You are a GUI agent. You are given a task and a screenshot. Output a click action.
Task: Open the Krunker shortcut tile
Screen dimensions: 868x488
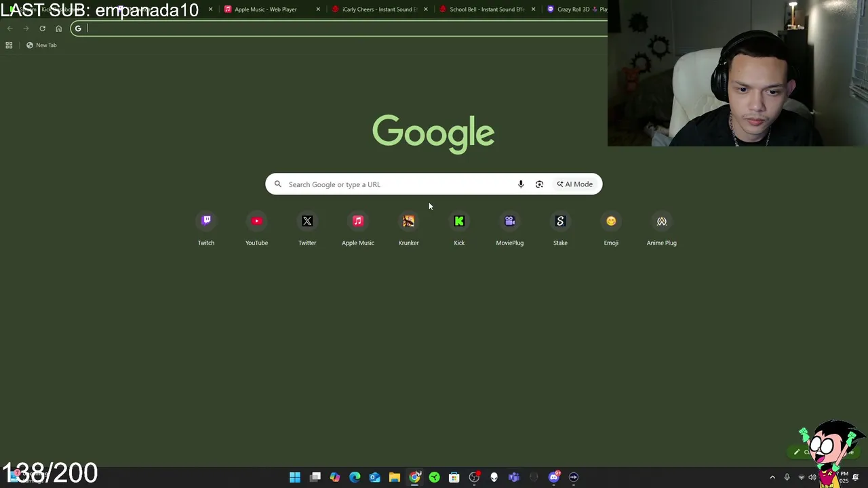pyautogui.click(x=408, y=229)
